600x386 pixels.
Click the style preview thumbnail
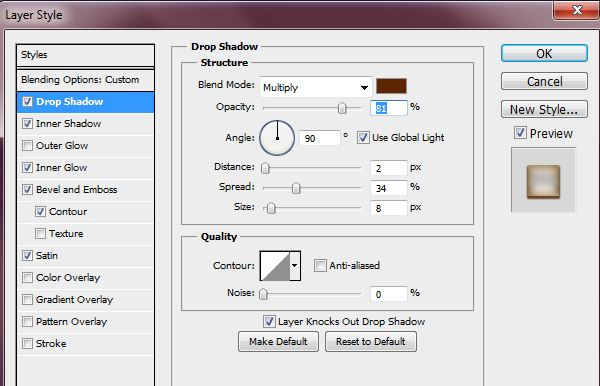[543, 180]
